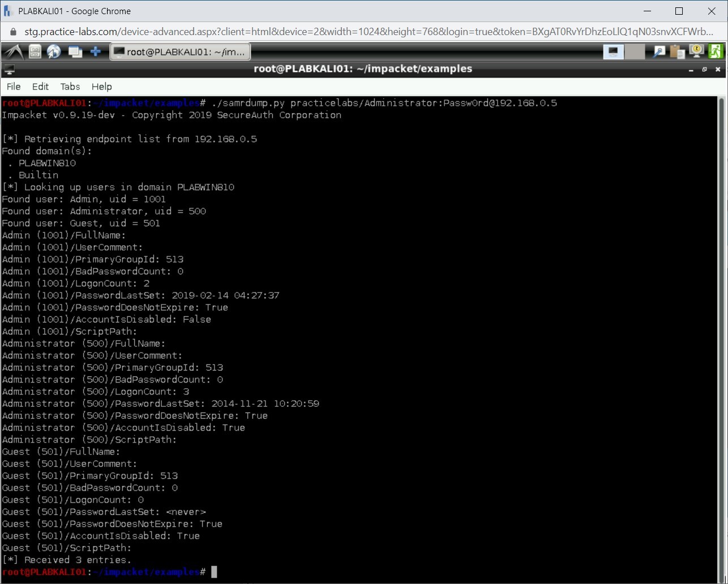Click the green logout exit icon
Viewport: 728px width, 584px height.
(x=716, y=51)
